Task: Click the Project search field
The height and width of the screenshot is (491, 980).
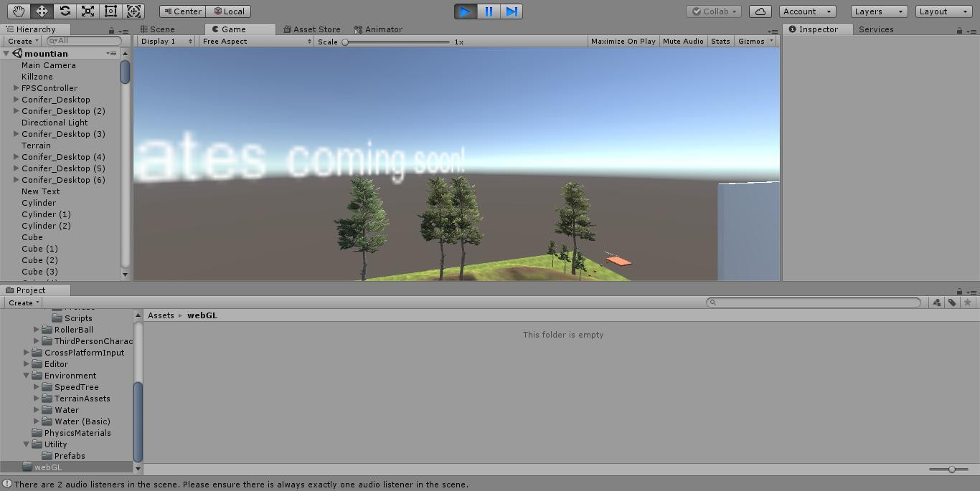Action: click(x=814, y=302)
